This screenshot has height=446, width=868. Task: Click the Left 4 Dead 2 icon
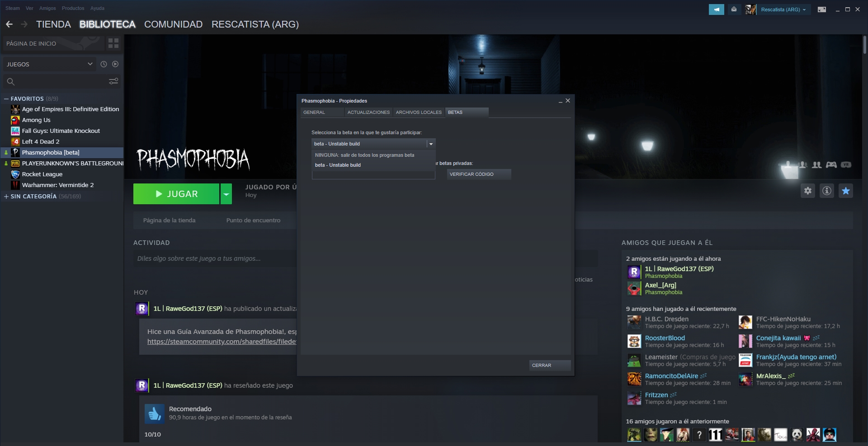click(15, 142)
